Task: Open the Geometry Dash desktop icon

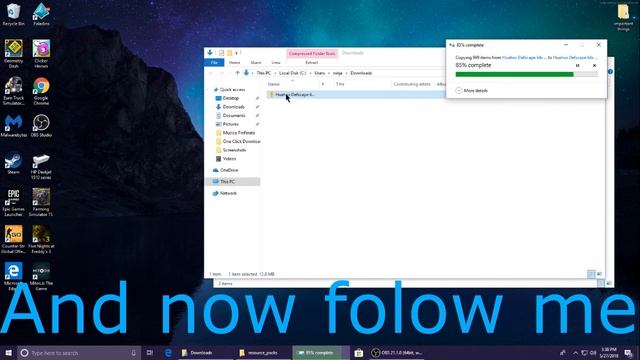Action: click(13, 53)
